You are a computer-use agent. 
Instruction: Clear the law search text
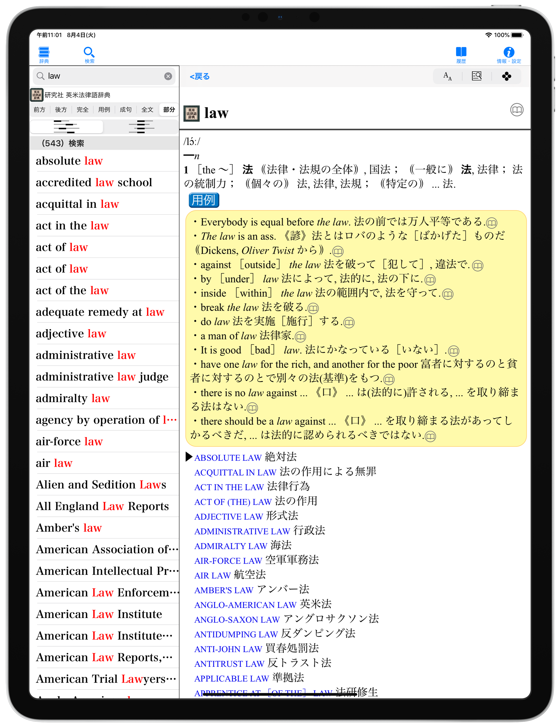pos(168,76)
